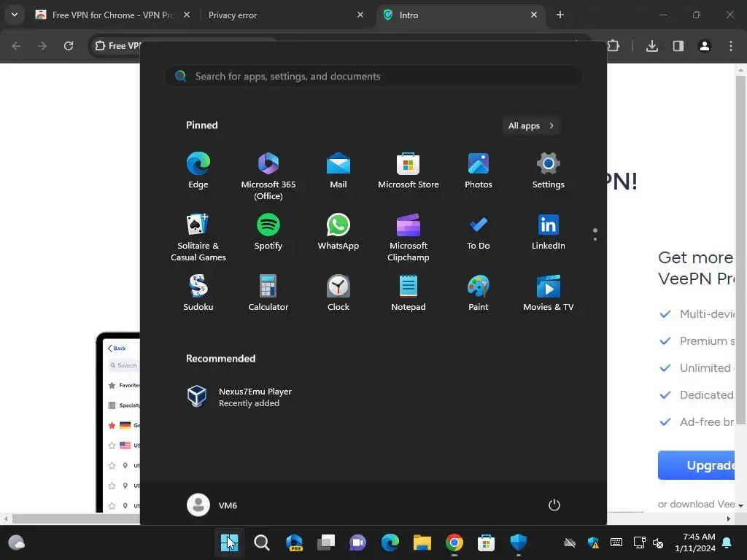This screenshot has width=747, height=560.
Task: Open the notification bell
Action: tap(727, 542)
